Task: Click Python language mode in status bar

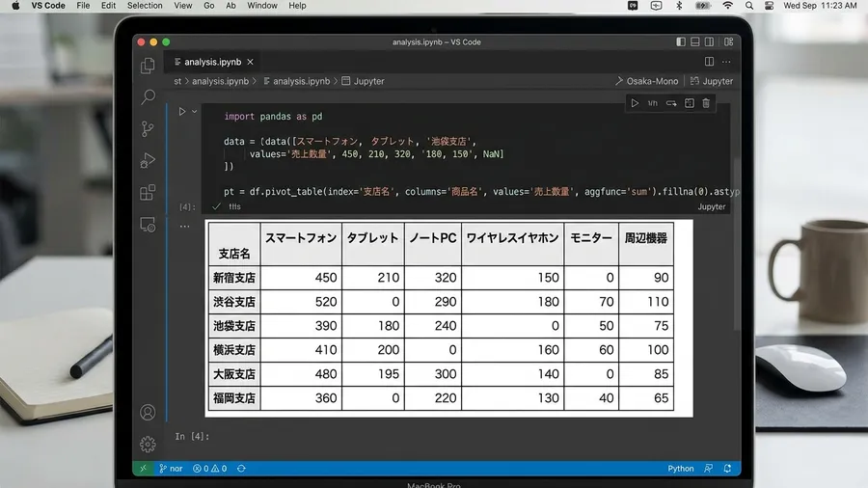Action: click(x=680, y=469)
